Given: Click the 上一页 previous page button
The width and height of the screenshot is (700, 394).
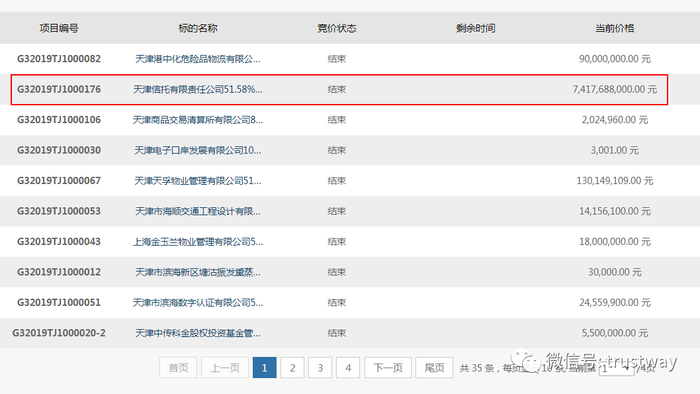Looking at the screenshot, I should (x=225, y=368).
